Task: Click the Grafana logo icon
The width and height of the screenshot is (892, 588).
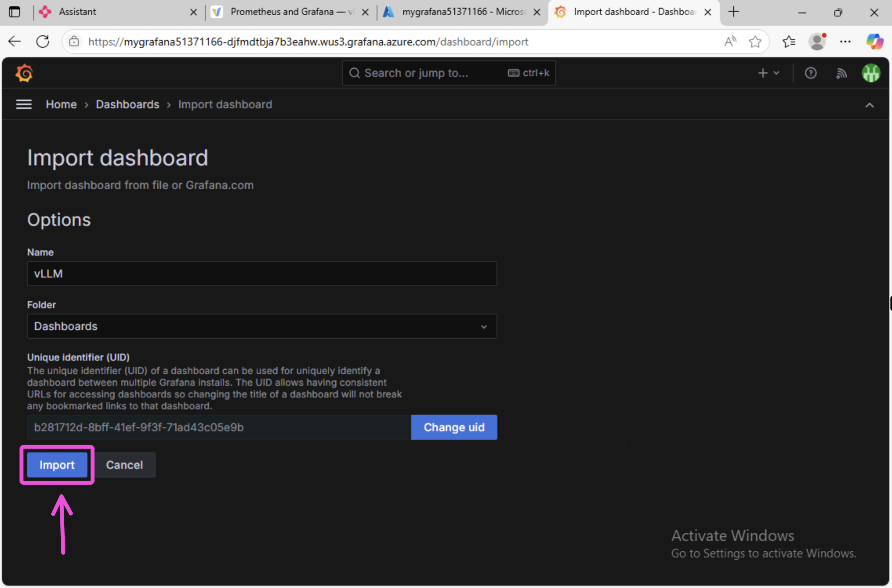Action: [24, 73]
